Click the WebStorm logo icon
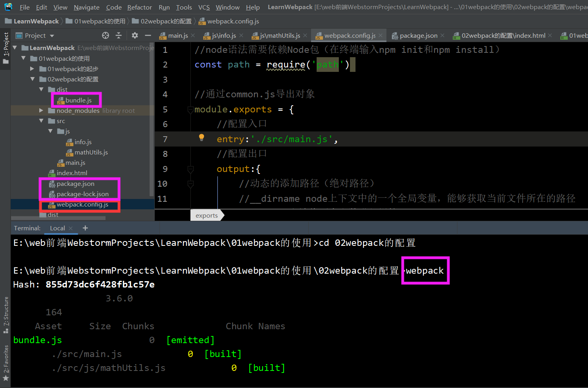This screenshot has height=388, width=588. pyautogui.click(x=8, y=7)
